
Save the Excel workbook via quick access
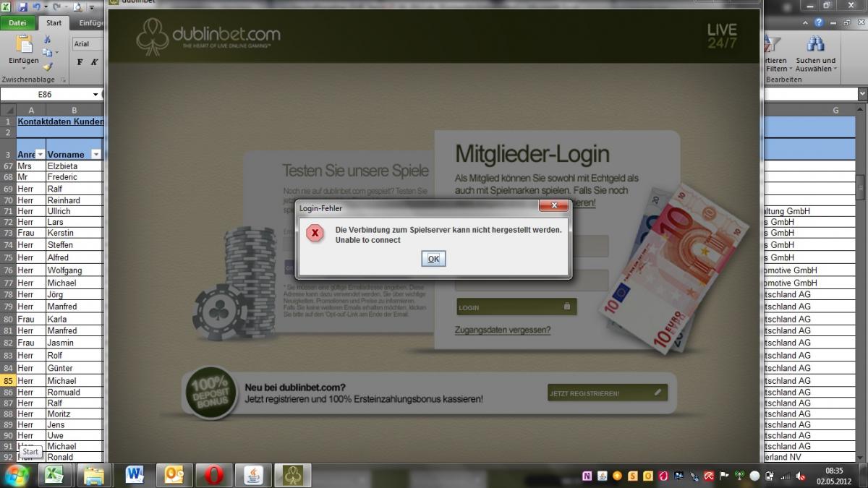click(23, 7)
